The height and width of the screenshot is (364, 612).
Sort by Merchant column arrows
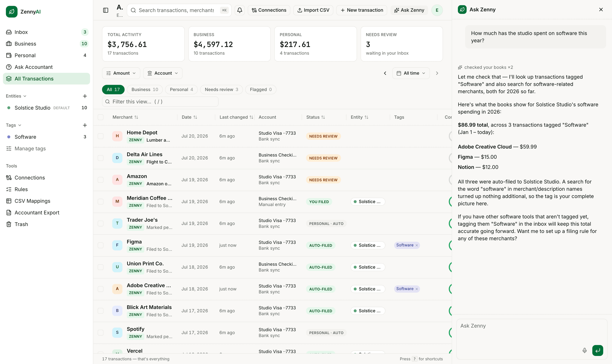click(x=136, y=117)
